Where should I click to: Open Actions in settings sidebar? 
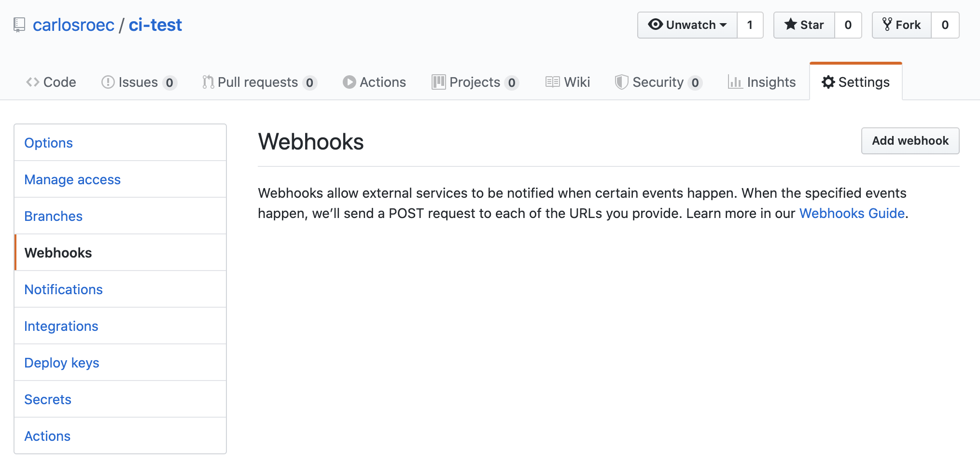click(120, 436)
